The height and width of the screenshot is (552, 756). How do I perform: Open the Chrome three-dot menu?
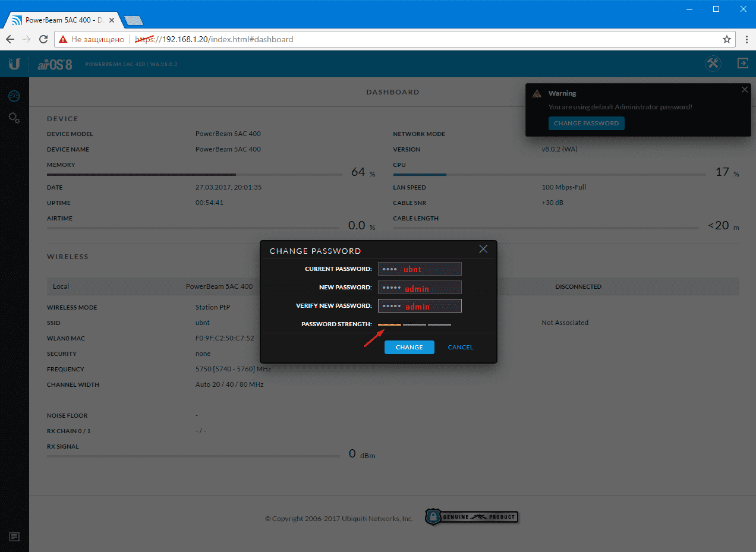point(746,39)
